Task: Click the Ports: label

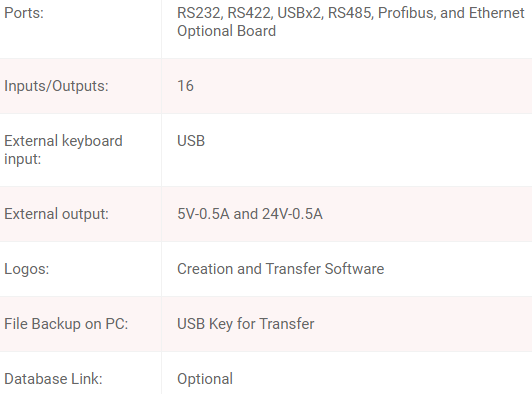Action: click(x=24, y=13)
